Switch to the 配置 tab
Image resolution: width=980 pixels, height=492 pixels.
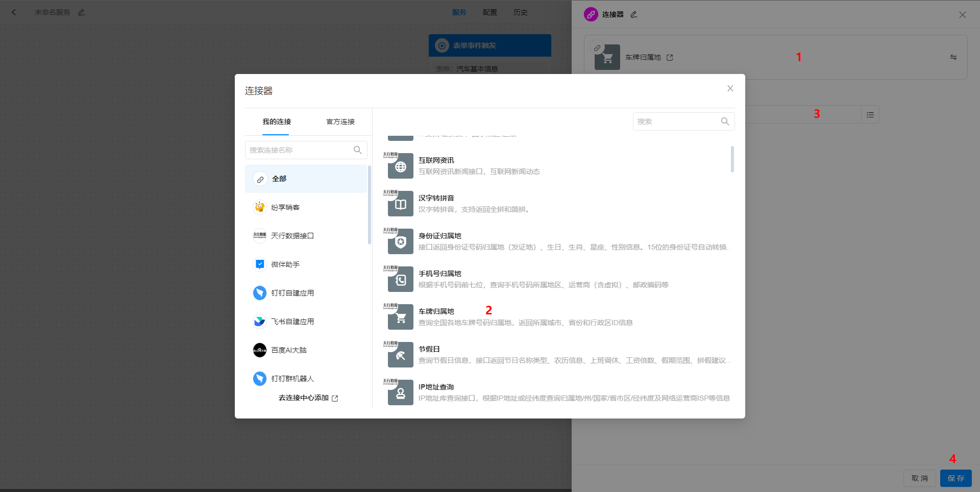[489, 12]
